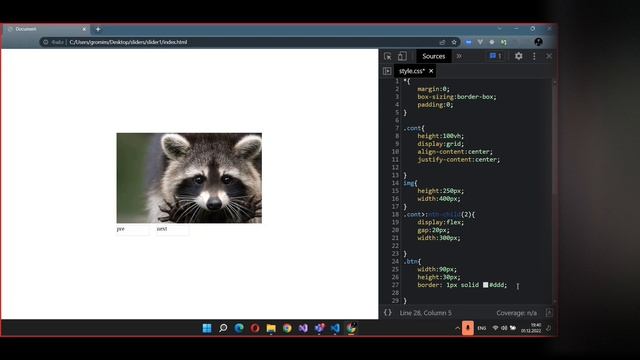Click the blue extension icon in browser toolbar
This screenshot has width=640, height=360.
[x=468, y=42]
